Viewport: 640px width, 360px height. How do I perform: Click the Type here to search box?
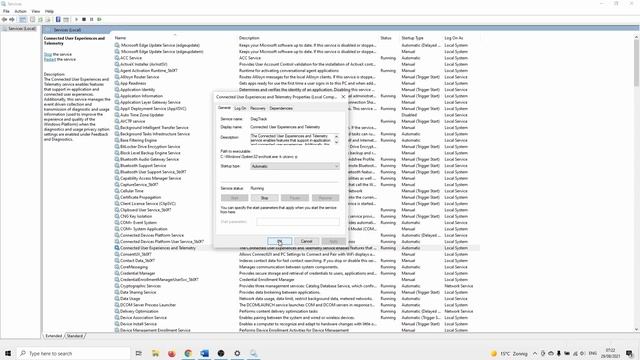[x=73, y=353]
